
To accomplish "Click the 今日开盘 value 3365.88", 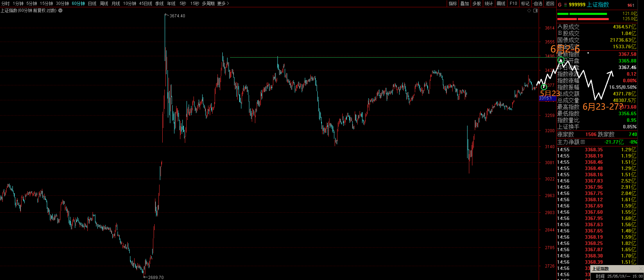I will tap(627, 61).
